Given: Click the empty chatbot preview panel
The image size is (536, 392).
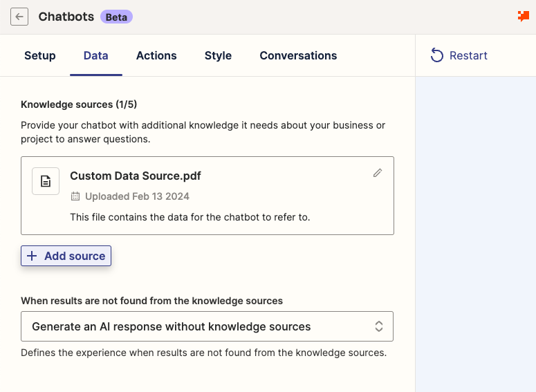Looking at the screenshot, I should [475, 234].
